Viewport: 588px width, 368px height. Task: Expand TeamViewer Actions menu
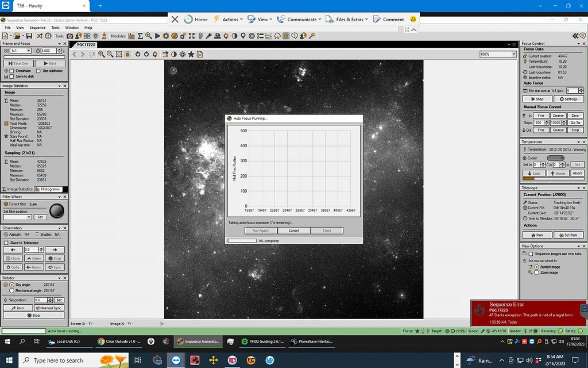click(228, 20)
